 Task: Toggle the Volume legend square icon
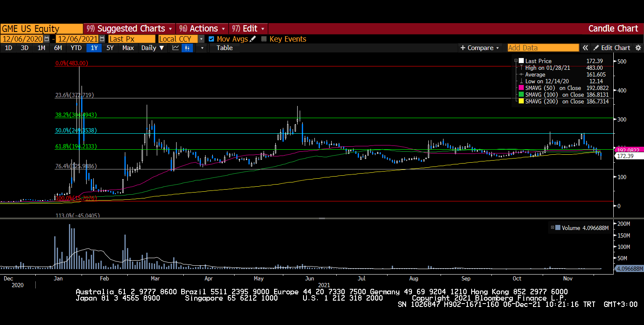click(x=558, y=228)
